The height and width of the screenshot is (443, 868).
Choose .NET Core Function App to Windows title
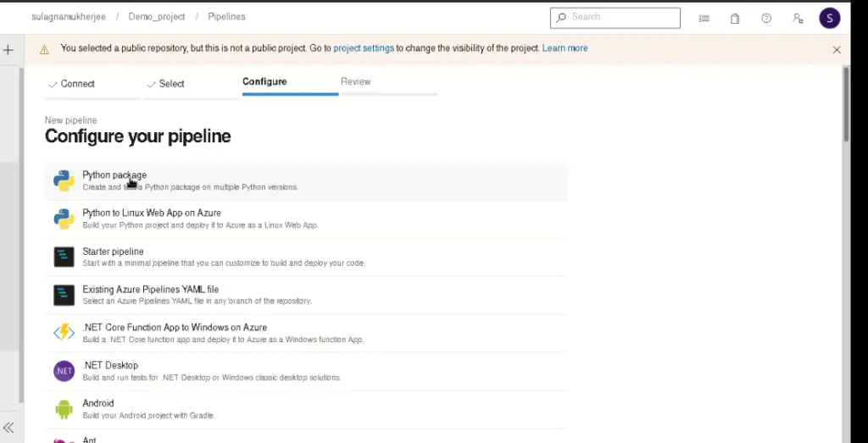click(x=175, y=328)
